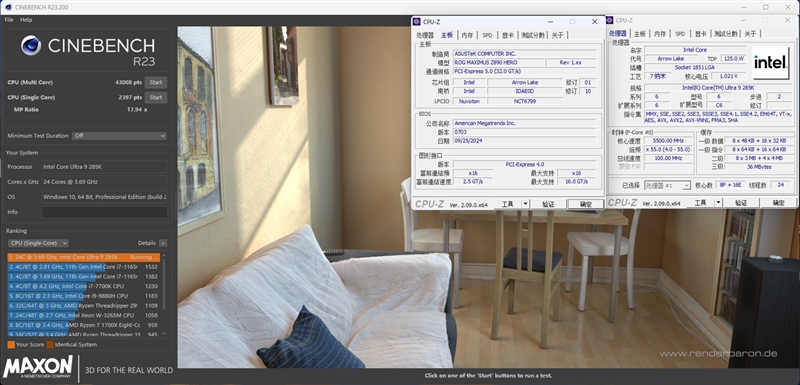Click 工具 button in processor CPU-Z window
Screen dimensions: 800x385
[x=701, y=202]
